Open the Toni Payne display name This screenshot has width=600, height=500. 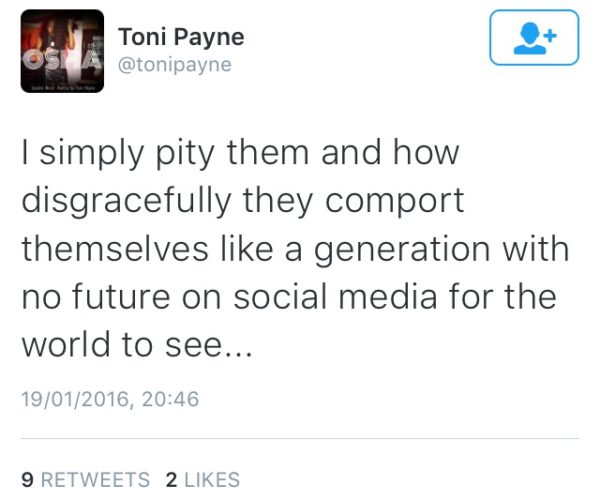(181, 37)
